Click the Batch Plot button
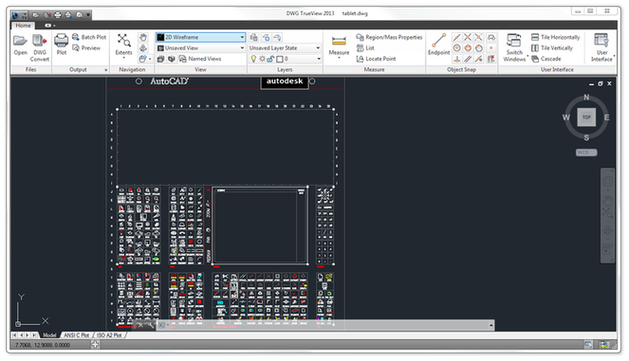The height and width of the screenshot is (361, 629). [89, 37]
